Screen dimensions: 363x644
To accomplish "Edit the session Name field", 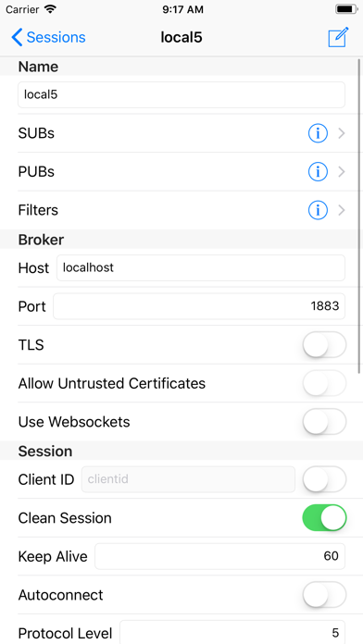I will (181, 95).
